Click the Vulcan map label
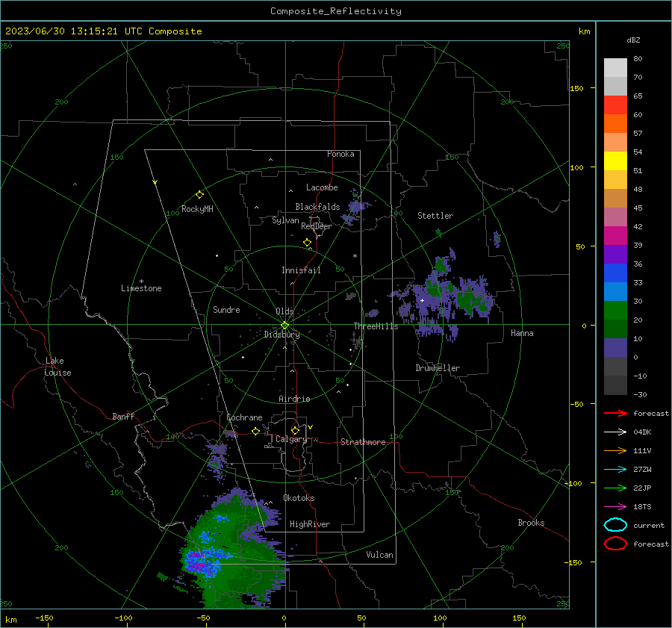The height and width of the screenshot is (628, 672). (x=380, y=555)
